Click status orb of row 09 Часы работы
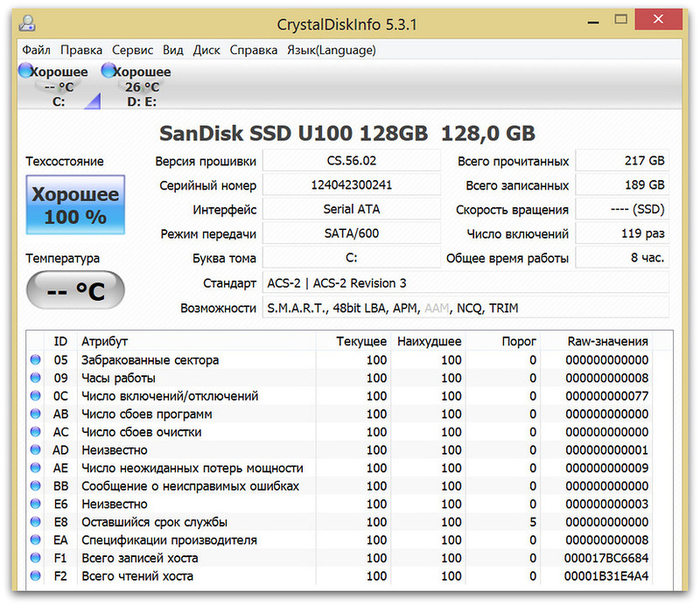 tap(35, 378)
